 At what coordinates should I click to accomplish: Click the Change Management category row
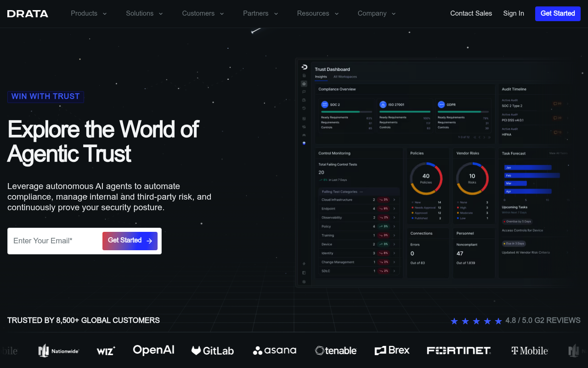tap(359, 262)
